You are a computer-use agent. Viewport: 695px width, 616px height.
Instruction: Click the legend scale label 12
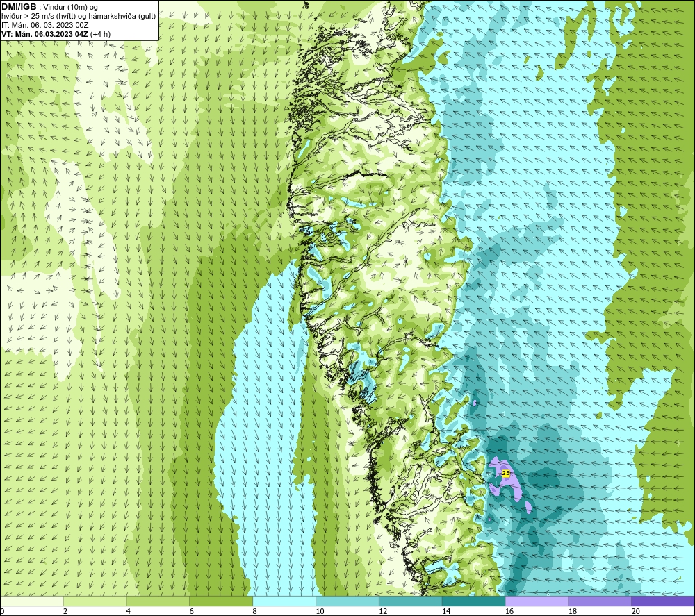coord(383,612)
